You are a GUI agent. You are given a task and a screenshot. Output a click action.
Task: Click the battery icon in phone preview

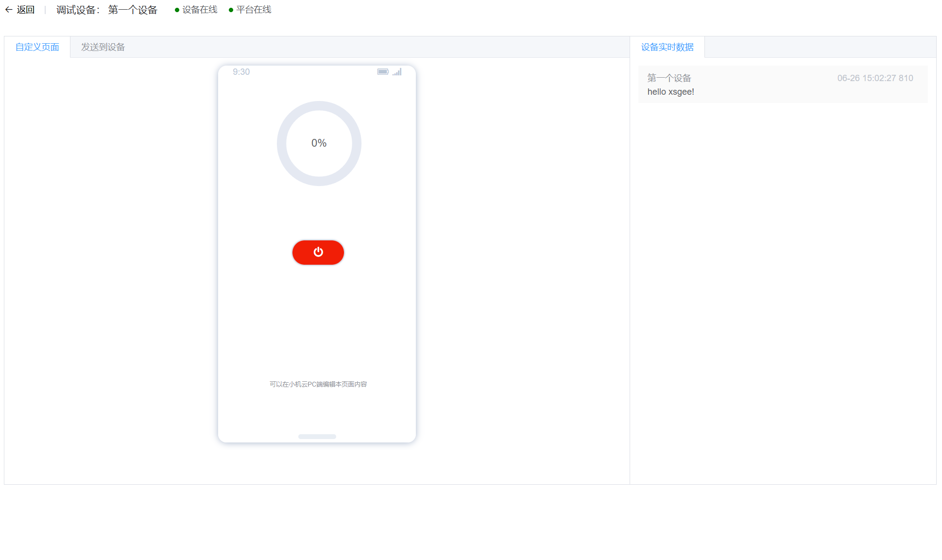[x=383, y=72]
